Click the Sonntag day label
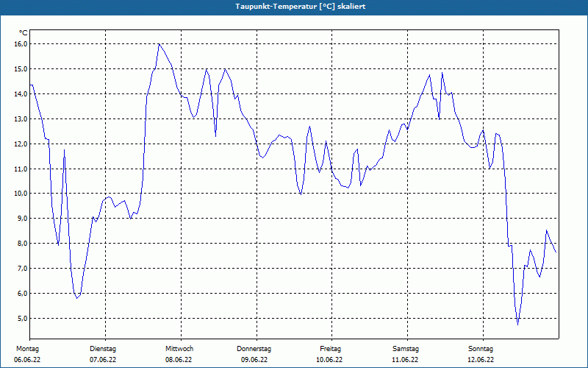Image resolution: width=588 pixels, height=368 pixels. (x=481, y=349)
